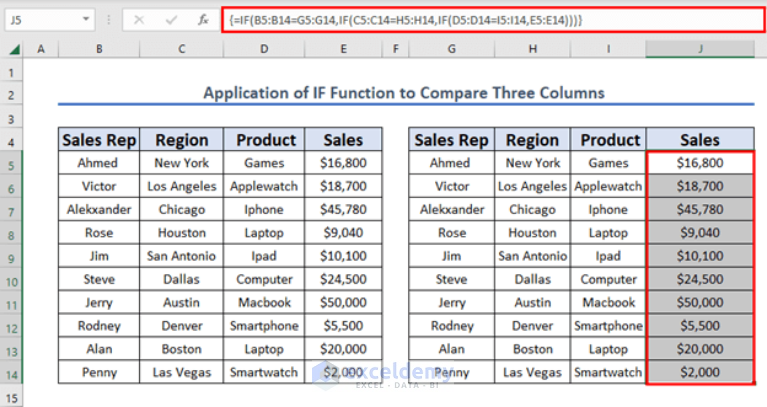Click 'Alekxander' in column B

pos(99,209)
